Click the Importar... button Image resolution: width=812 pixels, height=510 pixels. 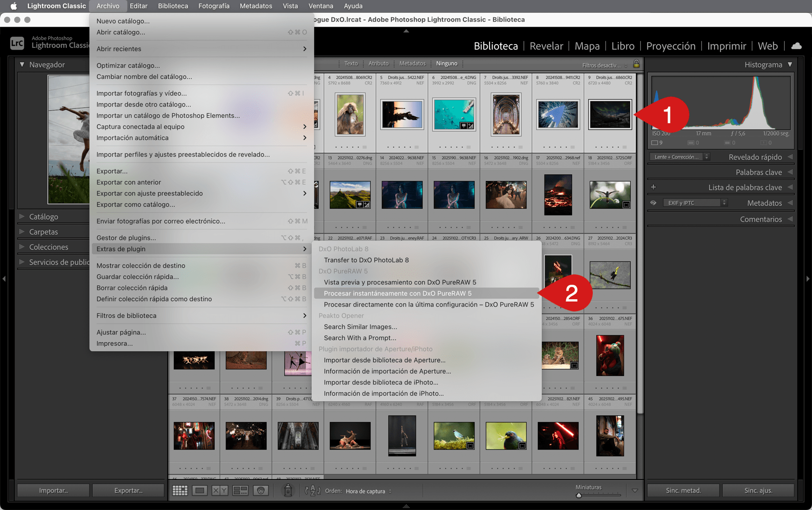coord(53,491)
